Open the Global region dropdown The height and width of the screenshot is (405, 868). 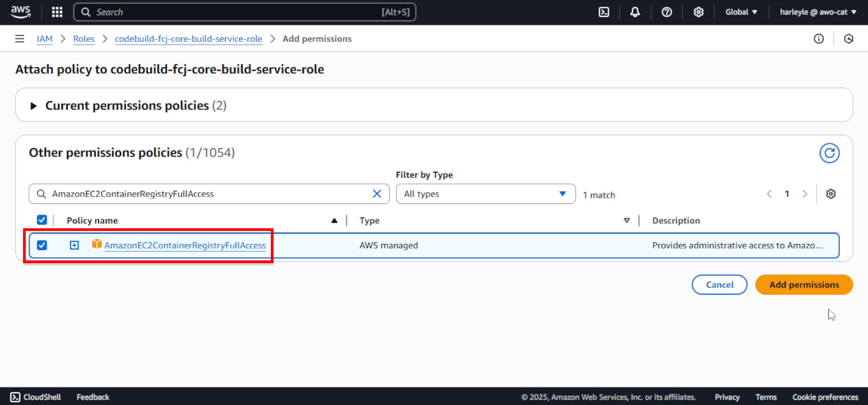click(741, 12)
